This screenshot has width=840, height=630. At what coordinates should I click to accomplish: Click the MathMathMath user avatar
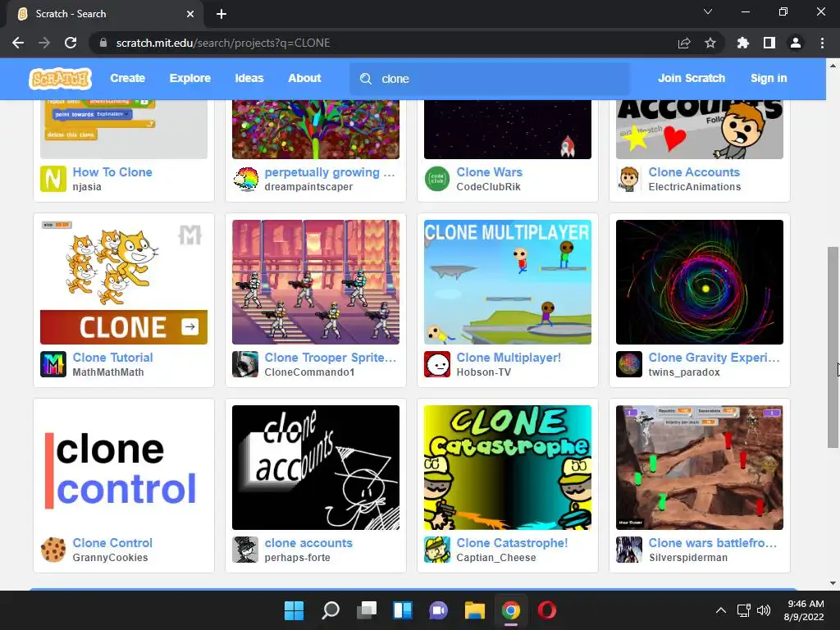click(53, 364)
